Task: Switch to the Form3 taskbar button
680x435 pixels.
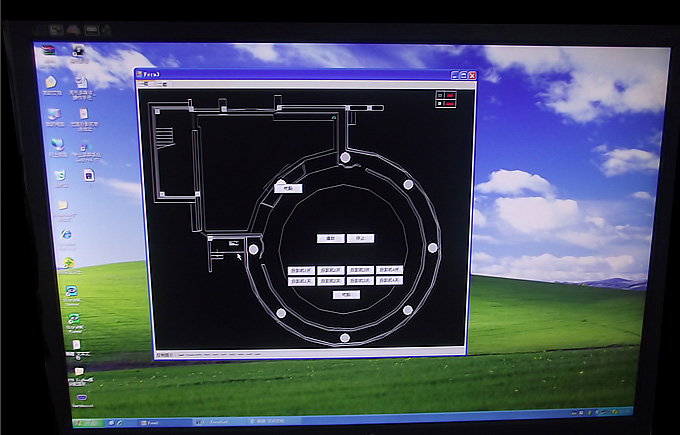Action: (x=163, y=422)
